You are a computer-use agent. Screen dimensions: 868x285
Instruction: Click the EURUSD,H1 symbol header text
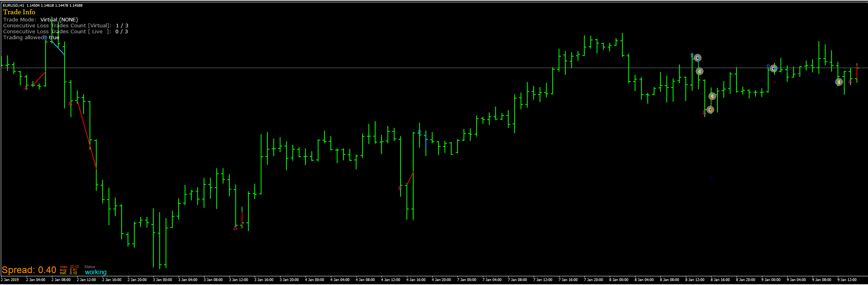pos(13,5)
